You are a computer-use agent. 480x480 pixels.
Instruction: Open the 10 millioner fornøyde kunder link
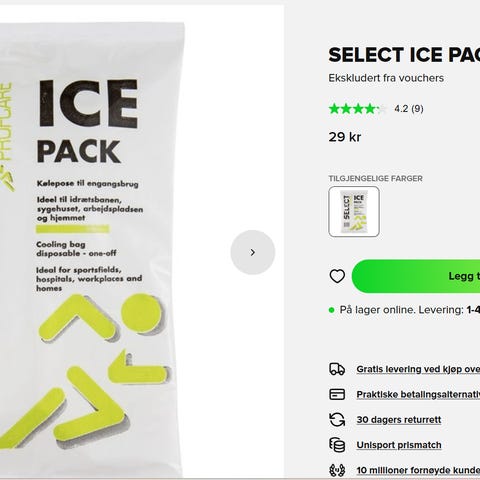(418, 470)
